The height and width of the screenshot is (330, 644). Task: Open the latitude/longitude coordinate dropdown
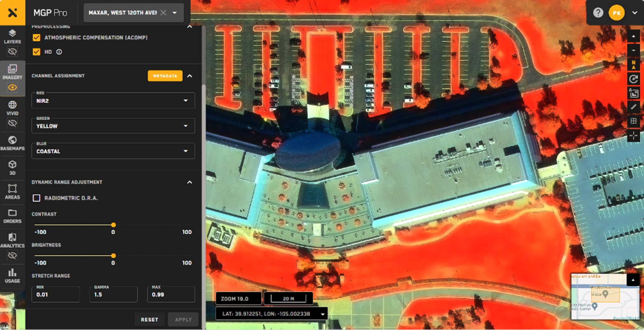point(322,314)
